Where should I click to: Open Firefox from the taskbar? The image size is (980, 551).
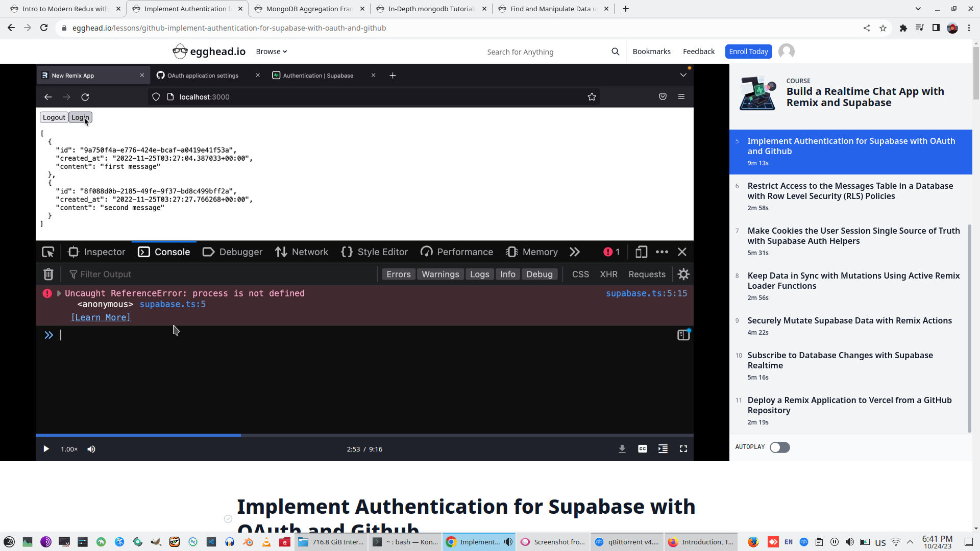[753, 542]
